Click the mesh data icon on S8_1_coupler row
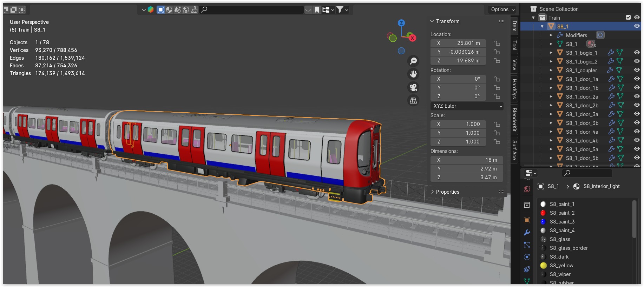Viewport: 644px width, 287px height. click(x=619, y=70)
